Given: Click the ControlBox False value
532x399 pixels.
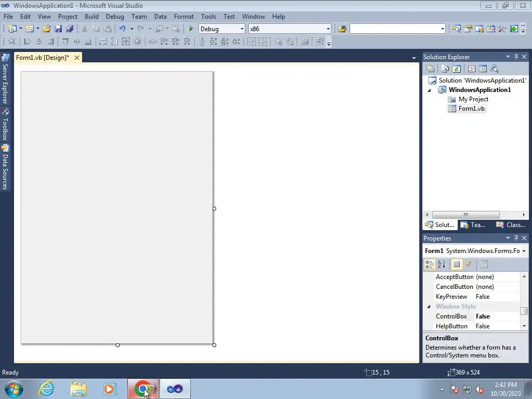Looking at the screenshot, I should pyautogui.click(x=483, y=316).
